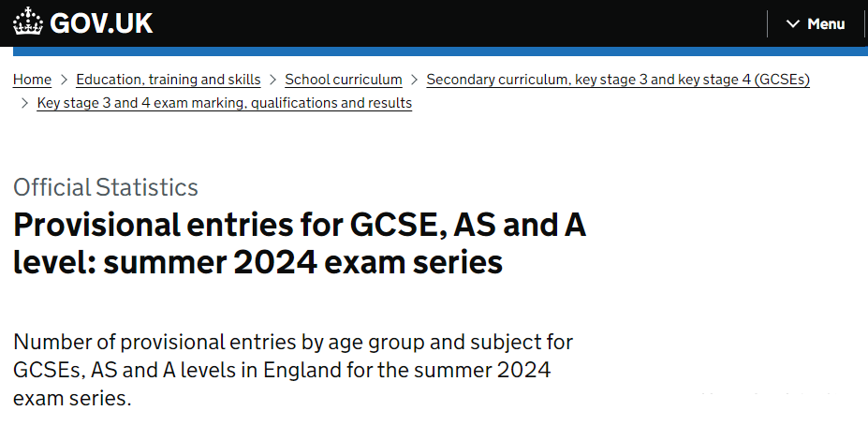Click the chevron after Education, training and skills

(272, 80)
